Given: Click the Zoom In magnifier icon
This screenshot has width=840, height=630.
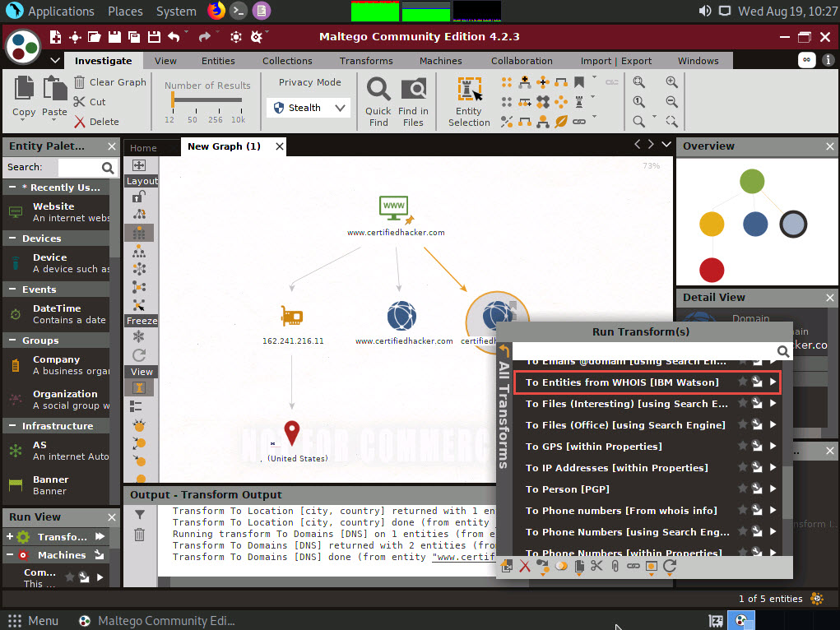Looking at the screenshot, I should (671, 82).
